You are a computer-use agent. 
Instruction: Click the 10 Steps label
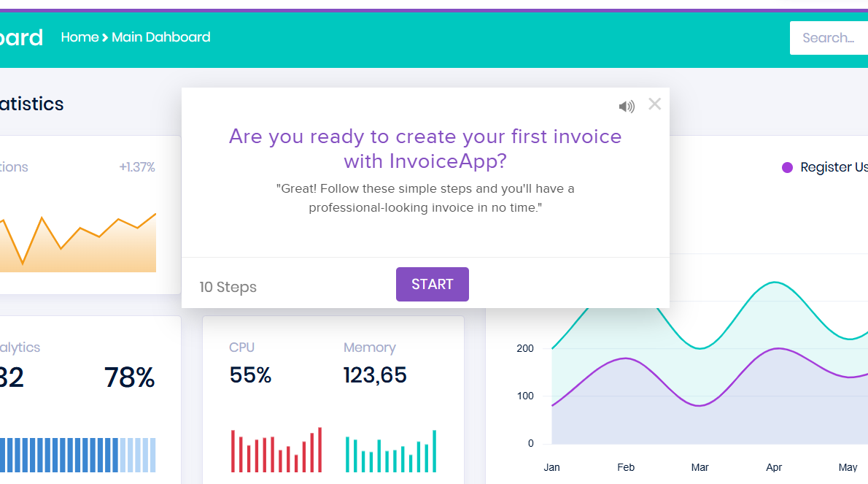point(228,287)
